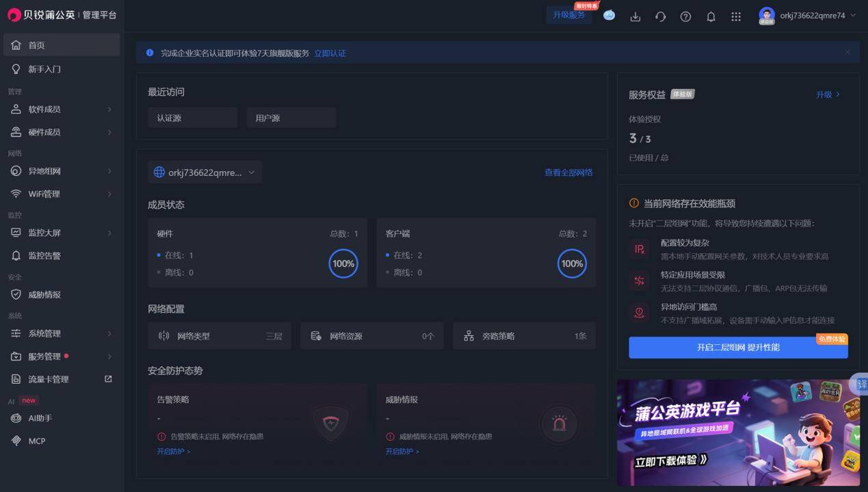Expand the 软件成员 submenu chevron

109,109
